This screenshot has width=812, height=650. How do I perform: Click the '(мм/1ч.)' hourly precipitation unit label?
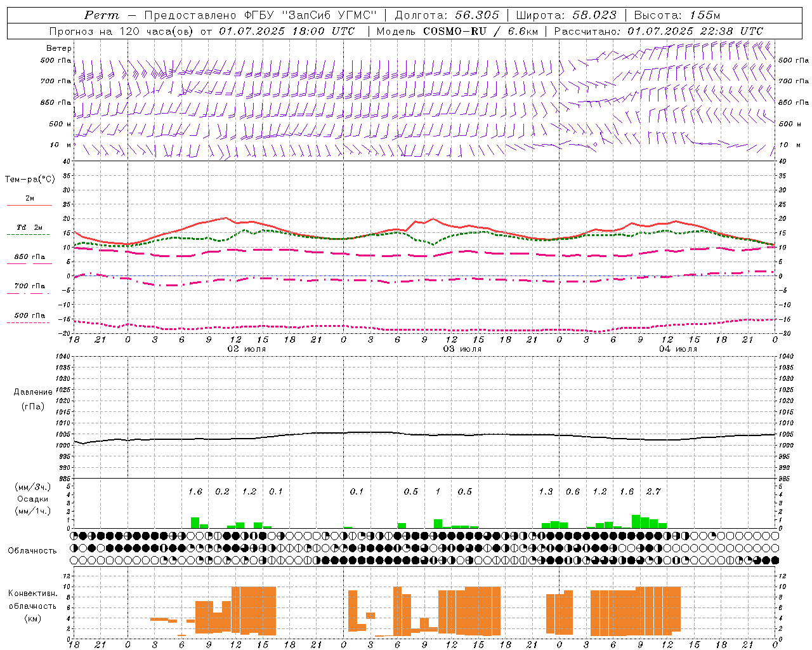coord(33,511)
